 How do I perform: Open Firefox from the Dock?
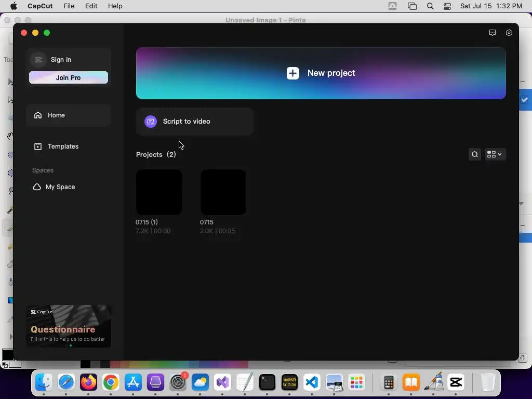pyautogui.click(x=88, y=382)
